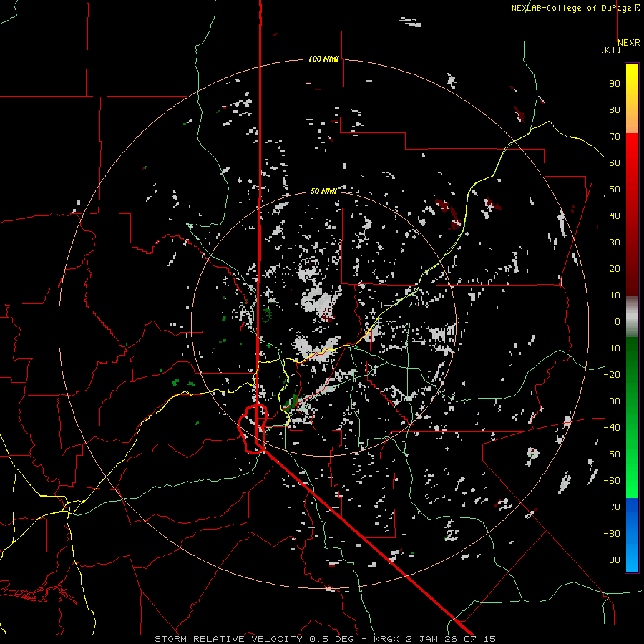Click the 50 NMI range ring label
Image resolution: width=644 pixels, height=644 pixels.
[x=323, y=191]
